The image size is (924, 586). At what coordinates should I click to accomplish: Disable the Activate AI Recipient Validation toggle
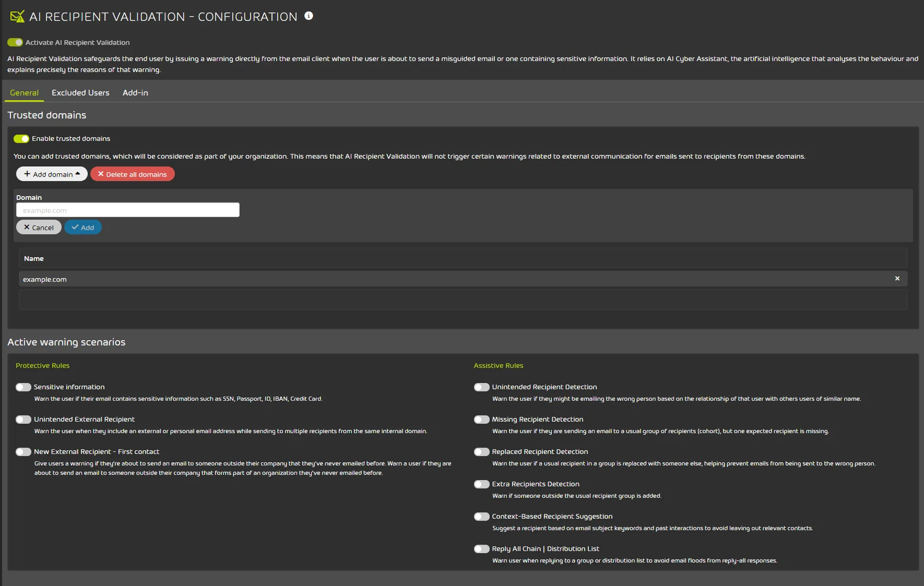[x=15, y=42]
